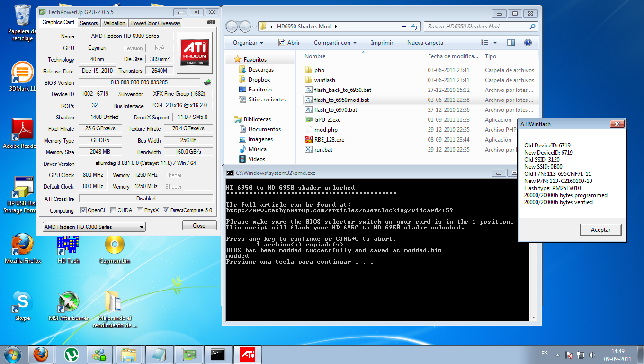
Task: Click the ATI Radeon Graphics logo in GPU-Z
Action: pos(195,53)
